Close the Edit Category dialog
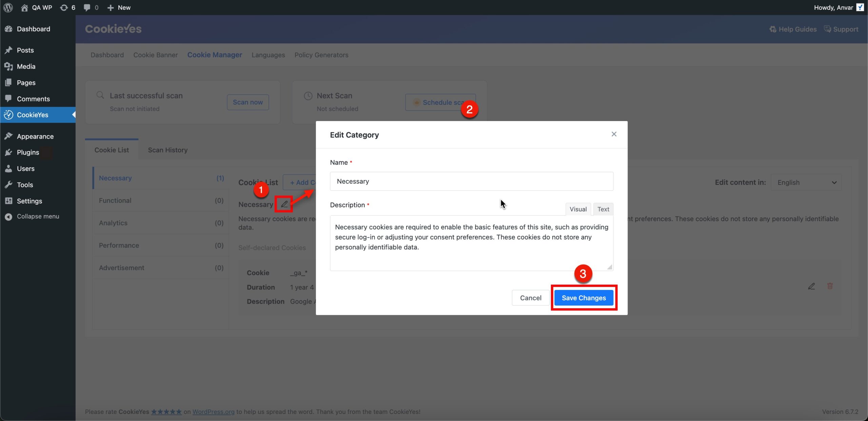868x421 pixels. pos(614,134)
